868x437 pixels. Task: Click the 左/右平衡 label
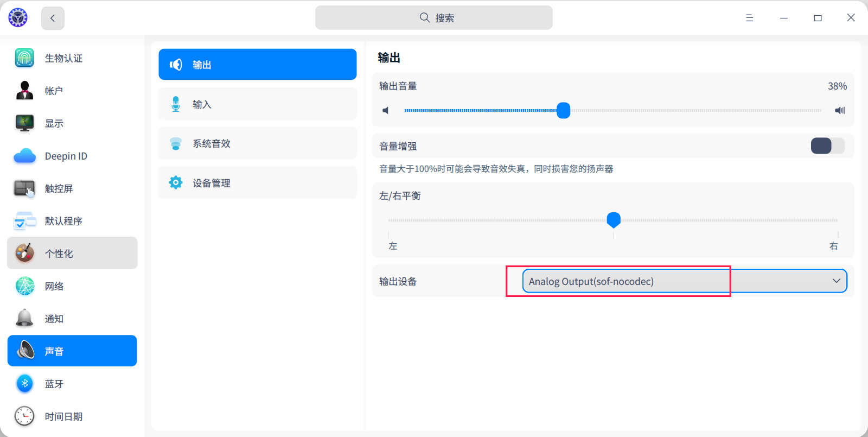(400, 195)
